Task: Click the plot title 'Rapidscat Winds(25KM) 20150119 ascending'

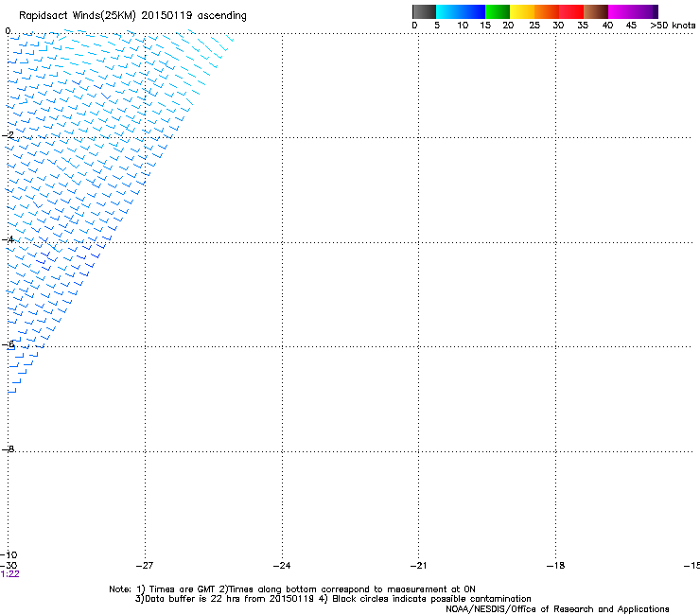Action: [x=132, y=16]
